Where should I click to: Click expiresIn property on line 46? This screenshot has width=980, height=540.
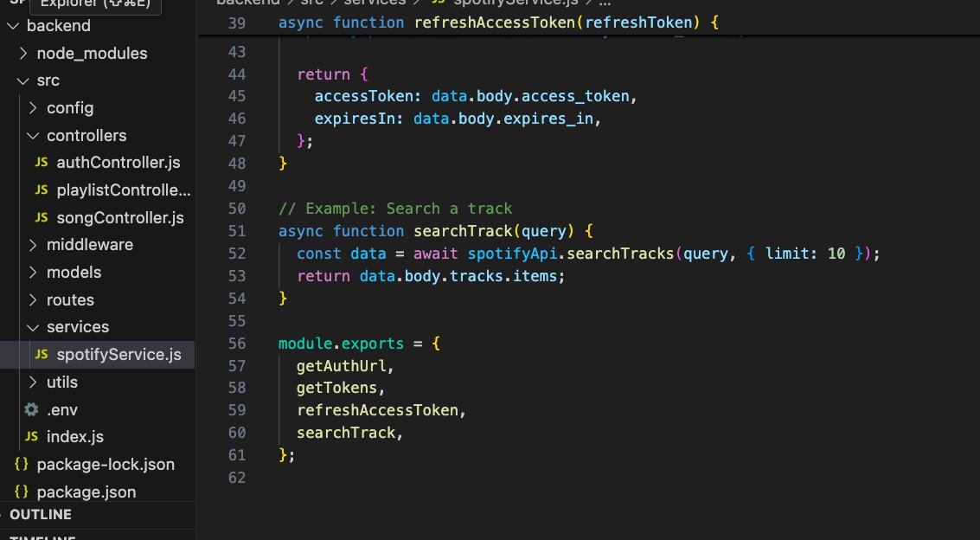355,119
